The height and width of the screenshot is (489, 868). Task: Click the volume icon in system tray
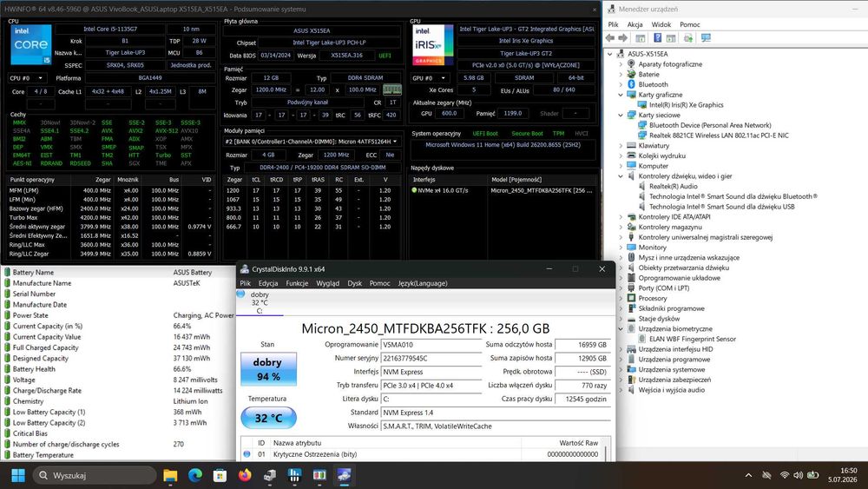click(x=798, y=475)
